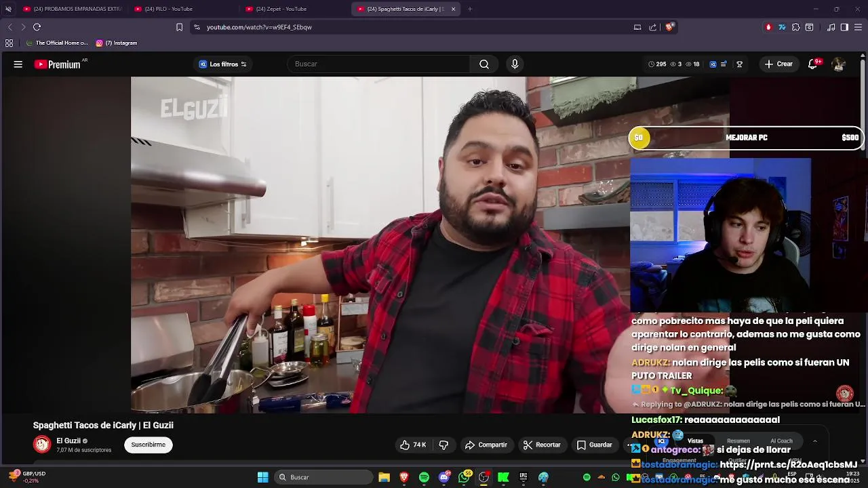Click the address bar URL

pyautogui.click(x=259, y=27)
